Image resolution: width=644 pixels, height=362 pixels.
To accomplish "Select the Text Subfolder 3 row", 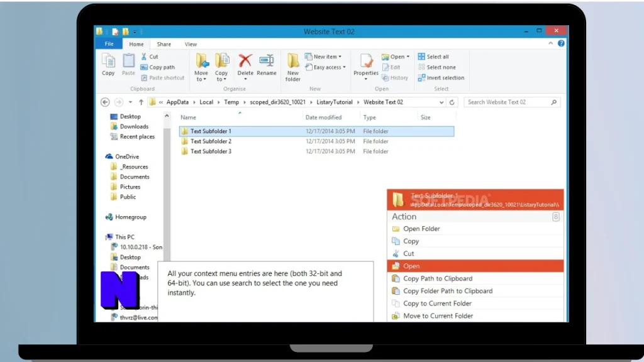I will (x=317, y=151).
